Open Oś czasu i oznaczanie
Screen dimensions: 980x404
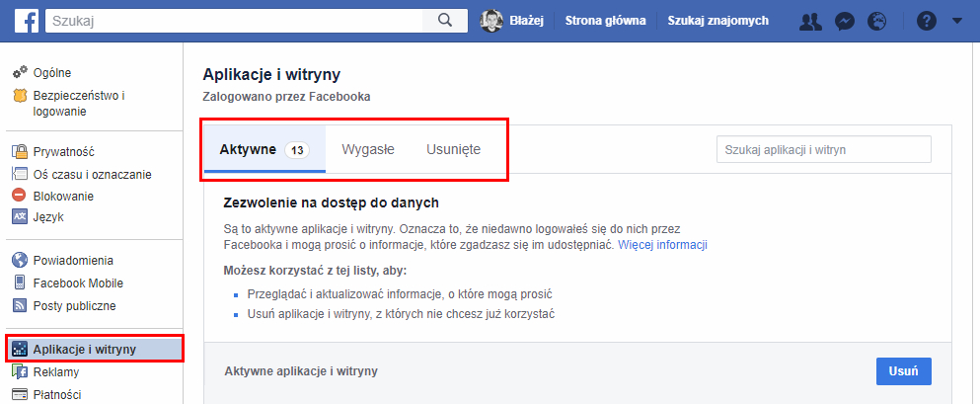92,175
